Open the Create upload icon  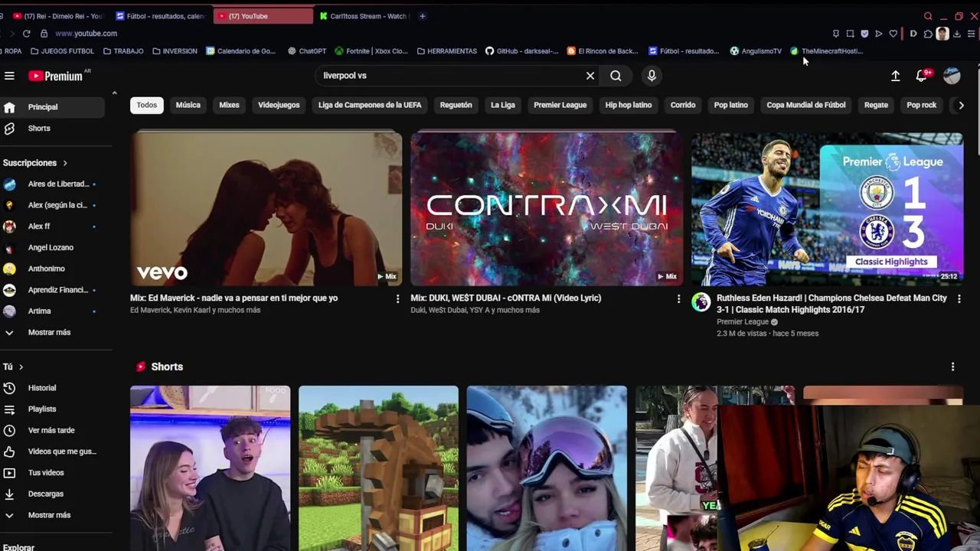pyautogui.click(x=895, y=76)
